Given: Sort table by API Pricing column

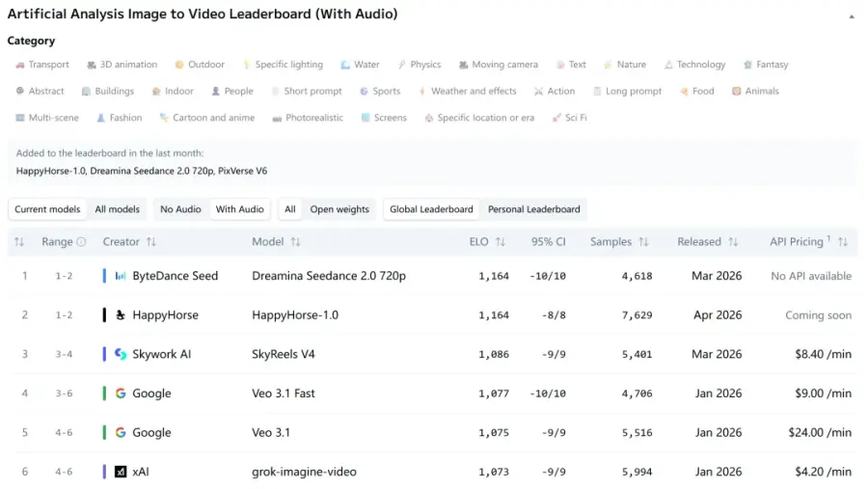Looking at the screenshot, I should click(x=843, y=242).
